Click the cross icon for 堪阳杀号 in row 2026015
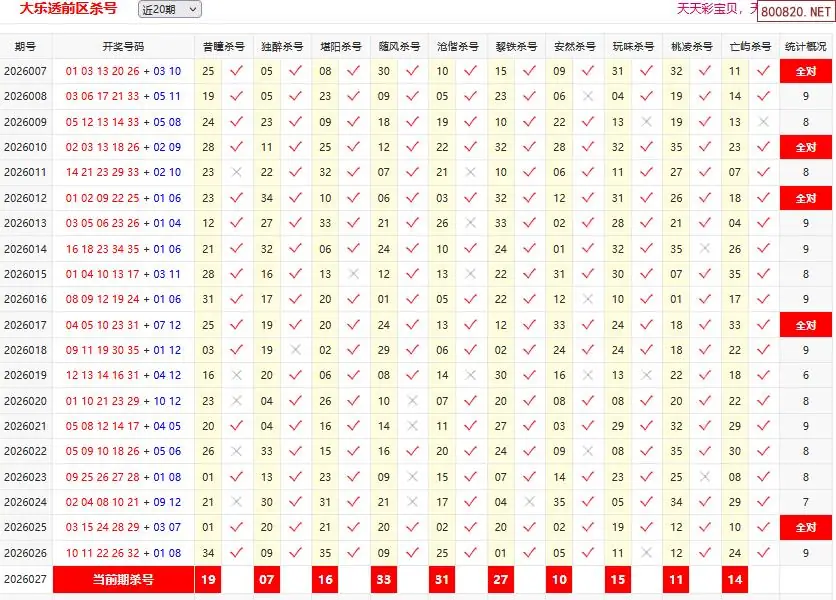 353,274
